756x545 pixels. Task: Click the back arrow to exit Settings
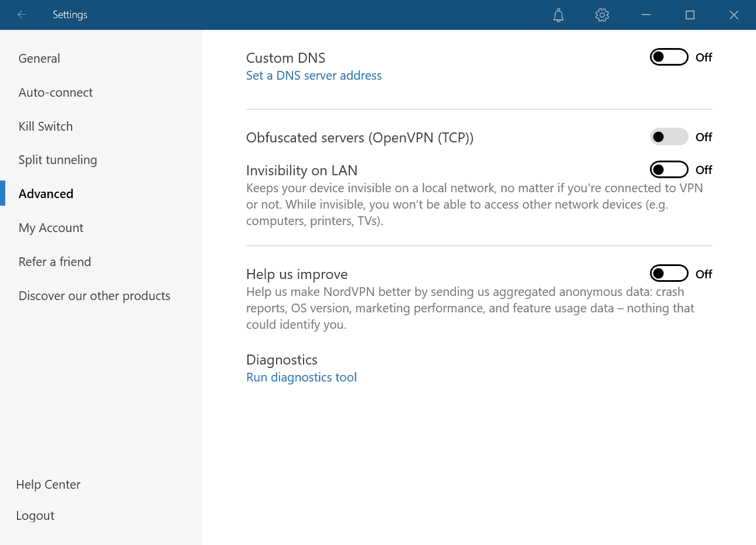point(22,15)
